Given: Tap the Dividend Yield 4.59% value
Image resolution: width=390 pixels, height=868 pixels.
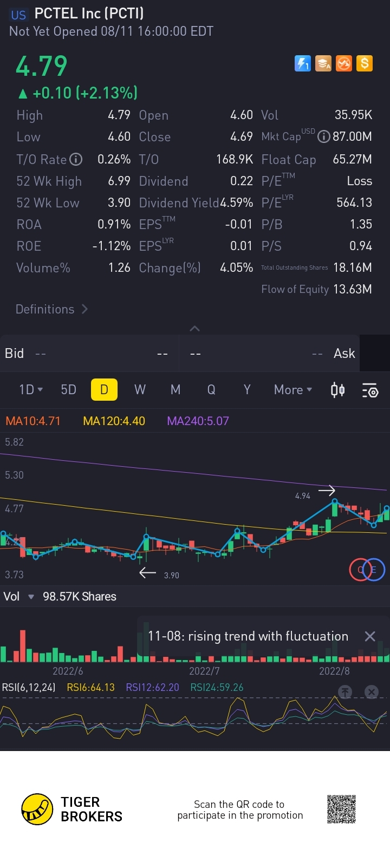Looking at the screenshot, I should pyautogui.click(x=237, y=203).
